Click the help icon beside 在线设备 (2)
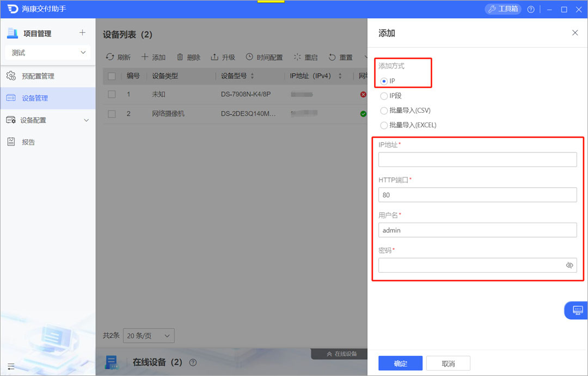Image resolution: width=588 pixels, height=376 pixels. (193, 362)
